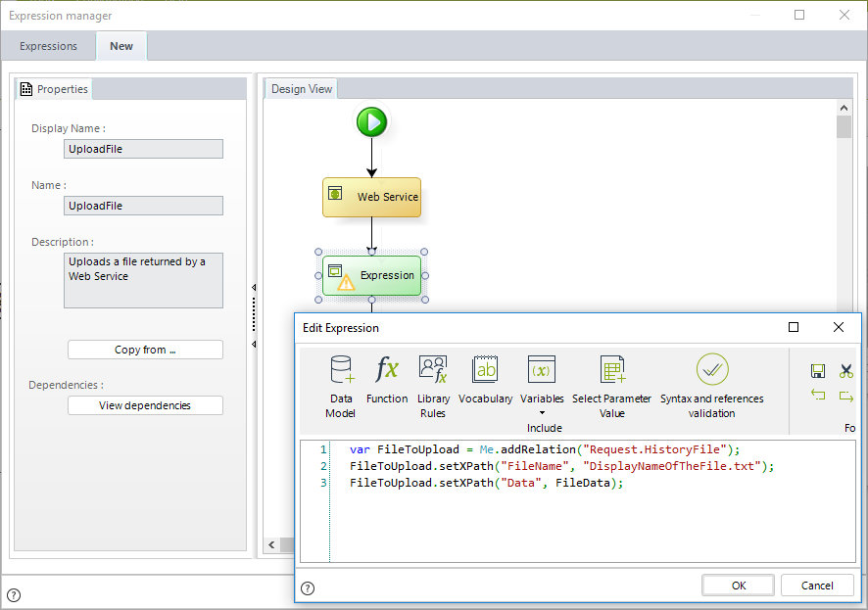Screen dimensions: 868x610
Task: Open the Design View tab
Action: coord(302,89)
